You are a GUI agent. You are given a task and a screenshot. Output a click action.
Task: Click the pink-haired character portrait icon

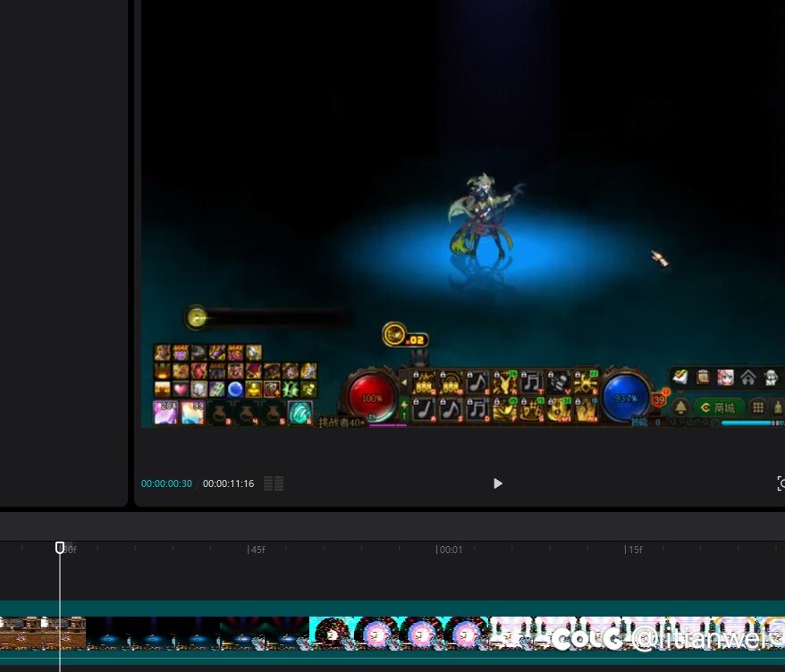(x=725, y=378)
